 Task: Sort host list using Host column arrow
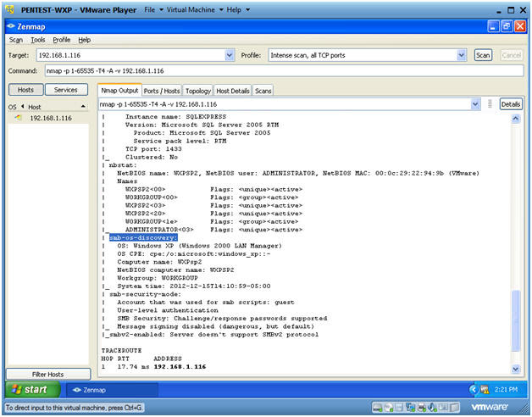click(x=83, y=107)
